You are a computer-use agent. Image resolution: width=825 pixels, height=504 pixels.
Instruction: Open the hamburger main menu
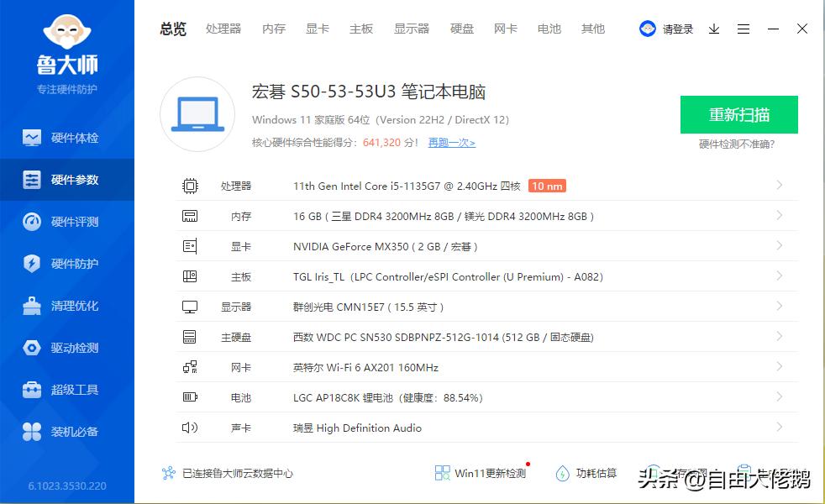tap(743, 28)
